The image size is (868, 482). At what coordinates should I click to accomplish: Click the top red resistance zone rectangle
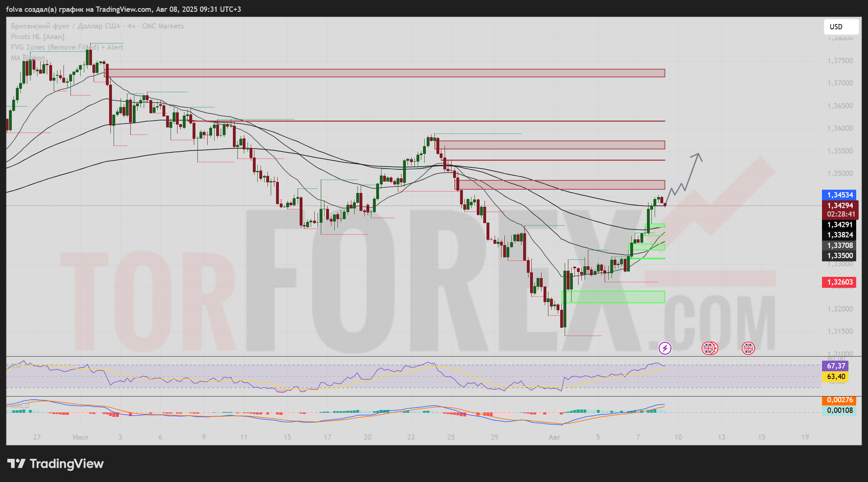(x=384, y=73)
